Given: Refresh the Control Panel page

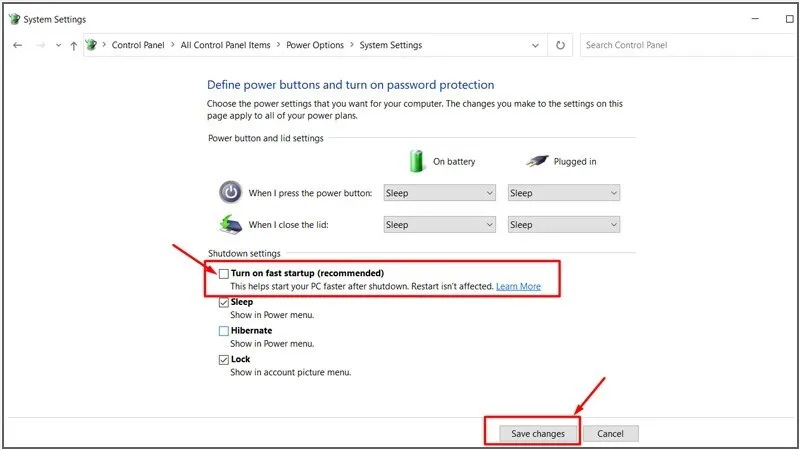Looking at the screenshot, I should click(561, 45).
